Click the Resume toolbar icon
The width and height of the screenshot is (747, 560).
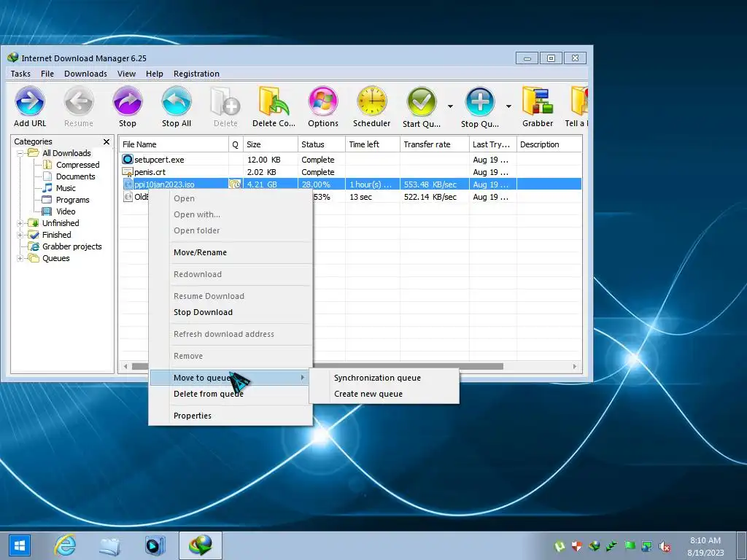coord(79,106)
